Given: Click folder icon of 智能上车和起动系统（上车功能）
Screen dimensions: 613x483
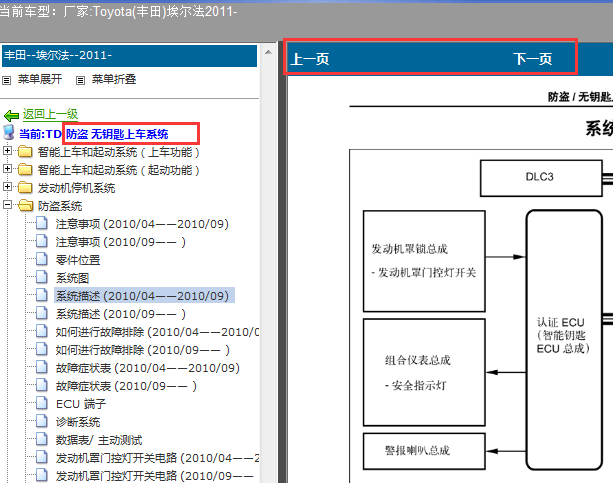Looking at the screenshot, I should tap(25, 151).
